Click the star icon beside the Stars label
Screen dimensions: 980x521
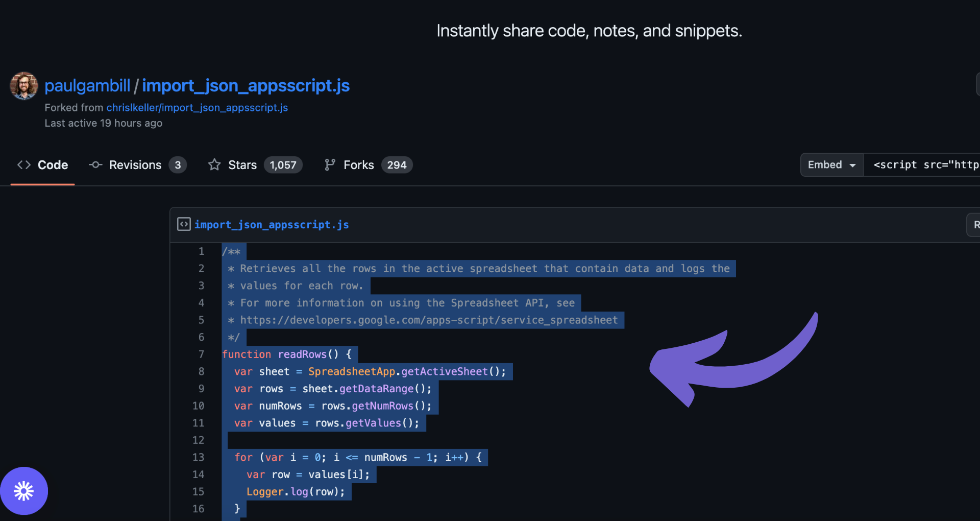(x=214, y=164)
